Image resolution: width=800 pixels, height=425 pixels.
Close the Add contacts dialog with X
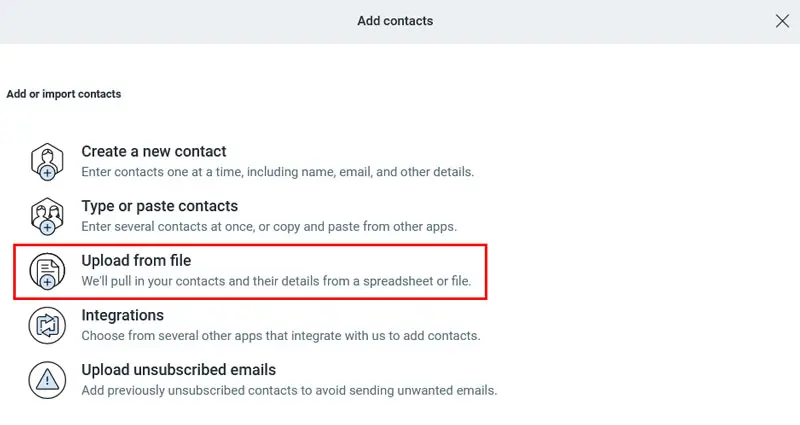click(782, 21)
